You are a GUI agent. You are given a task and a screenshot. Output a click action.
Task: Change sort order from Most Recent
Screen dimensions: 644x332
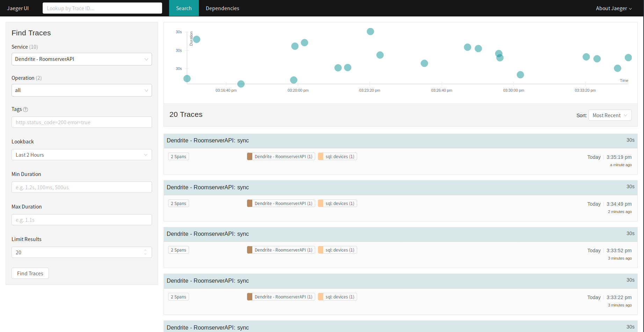(610, 115)
